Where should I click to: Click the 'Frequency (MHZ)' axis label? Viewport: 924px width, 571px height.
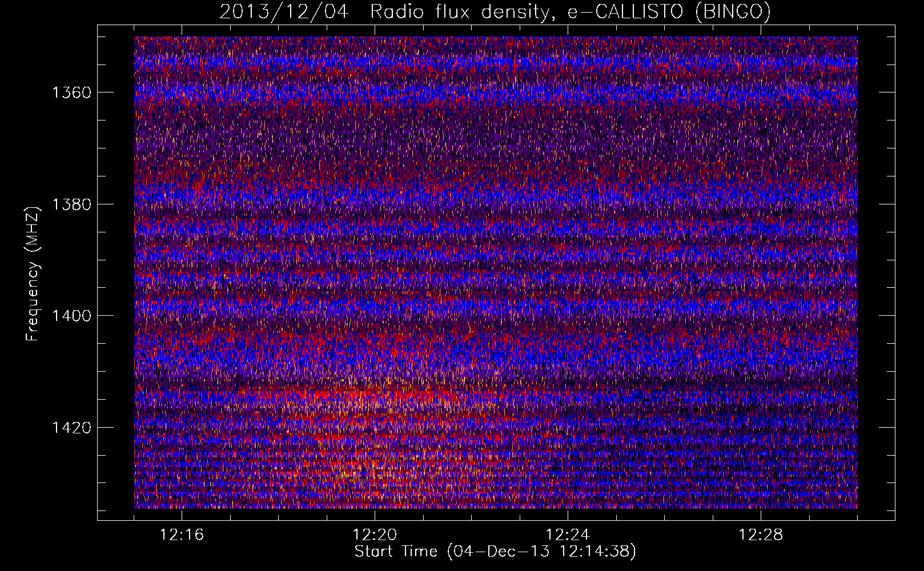[33, 274]
